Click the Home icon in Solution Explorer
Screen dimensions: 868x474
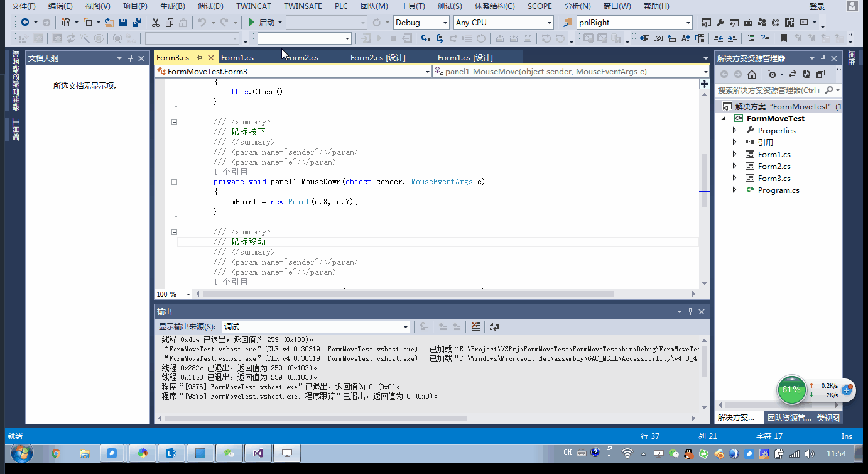[x=752, y=74]
